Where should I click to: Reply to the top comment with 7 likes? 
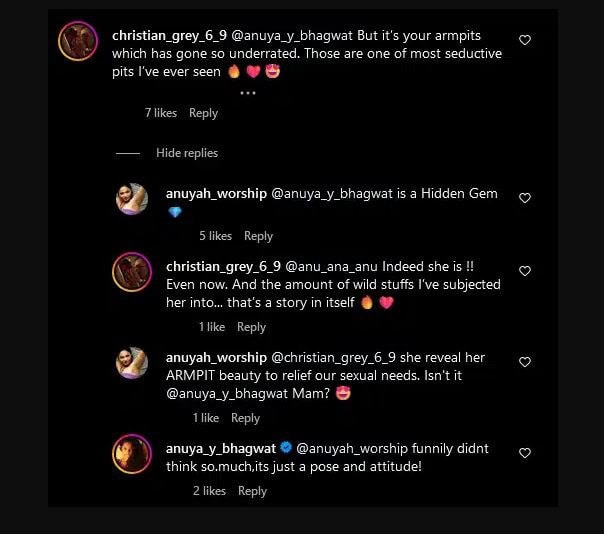pos(203,113)
